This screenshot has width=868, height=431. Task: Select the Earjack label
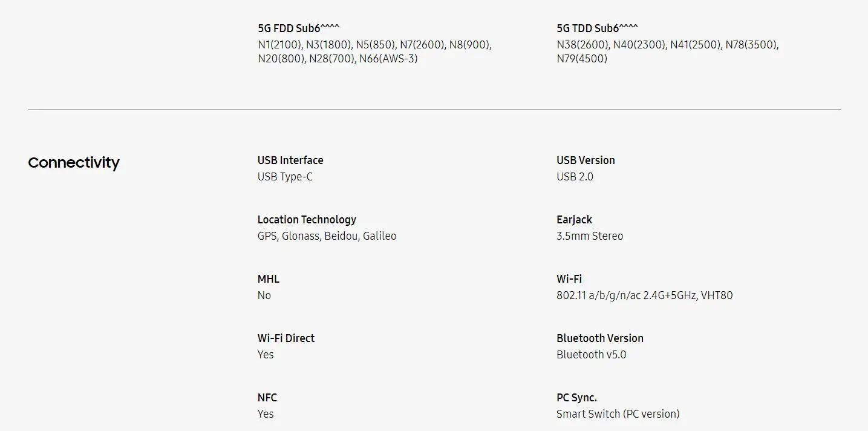[x=574, y=220]
